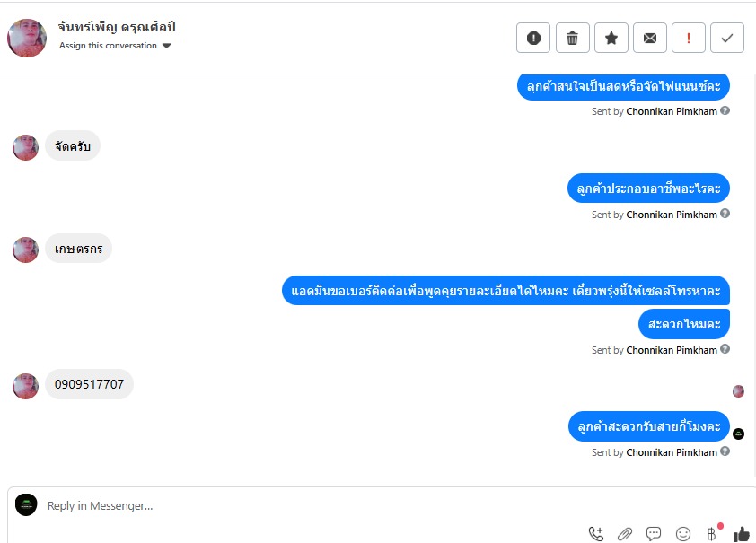Star this conversation for follow up

tap(611, 38)
